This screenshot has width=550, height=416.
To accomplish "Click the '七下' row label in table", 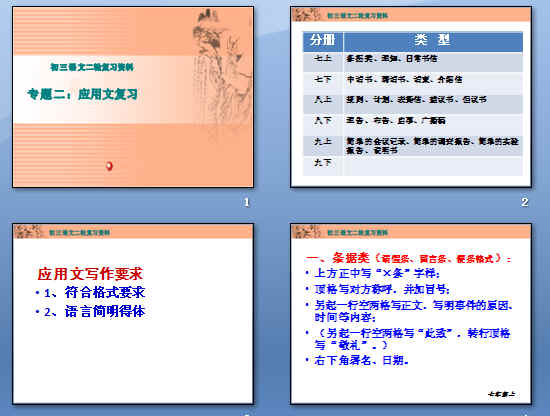I will [323, 79].
